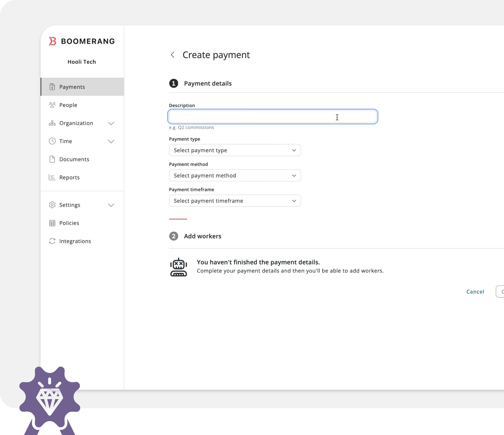Click the People sidebar icon
Screen dimensions: 504x435
click(52, 105)
